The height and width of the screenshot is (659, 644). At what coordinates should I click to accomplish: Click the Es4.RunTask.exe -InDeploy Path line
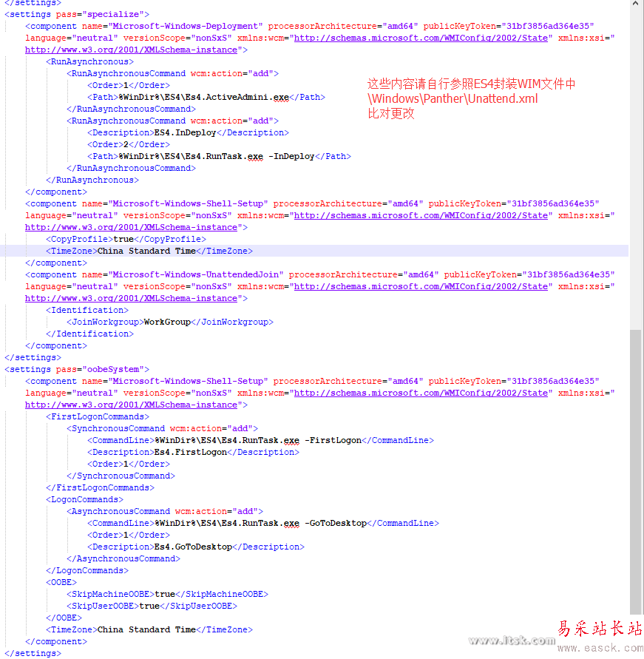pyautogui.click(x=220, y=156)
